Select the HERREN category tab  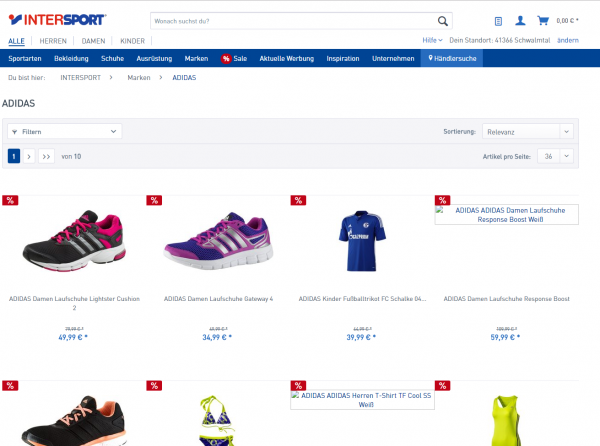pyautogui.click(x=53, y=41)
